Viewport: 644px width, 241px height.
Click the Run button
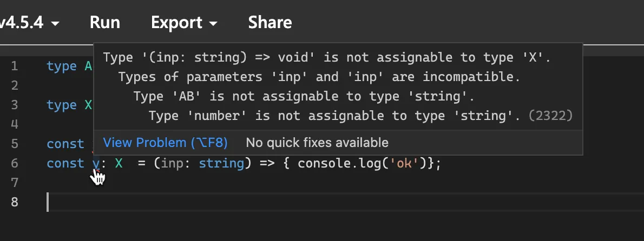105,23
